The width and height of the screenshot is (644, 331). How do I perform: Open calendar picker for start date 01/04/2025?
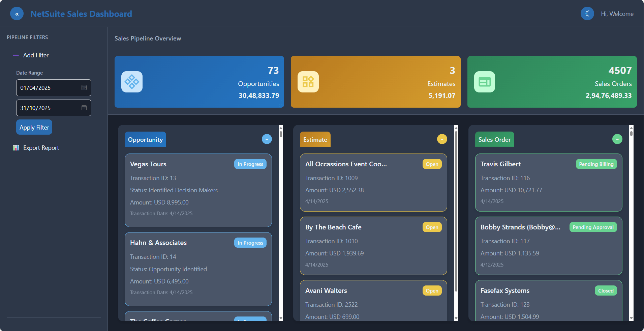pyautogui.click(x=84, y=88)
